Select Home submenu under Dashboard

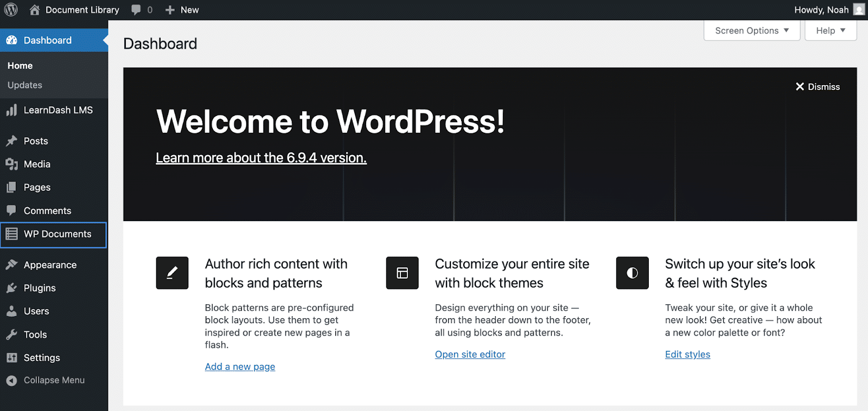[x=20, y=66]
